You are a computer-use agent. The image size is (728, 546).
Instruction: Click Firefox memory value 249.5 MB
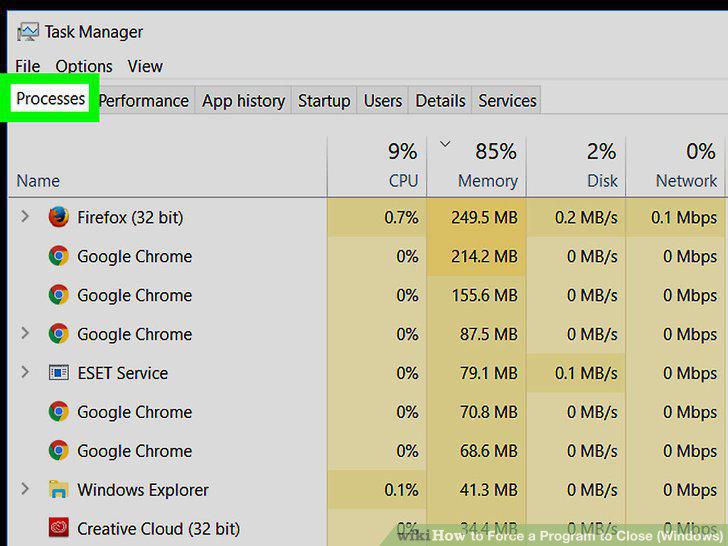tap(484, 217)
